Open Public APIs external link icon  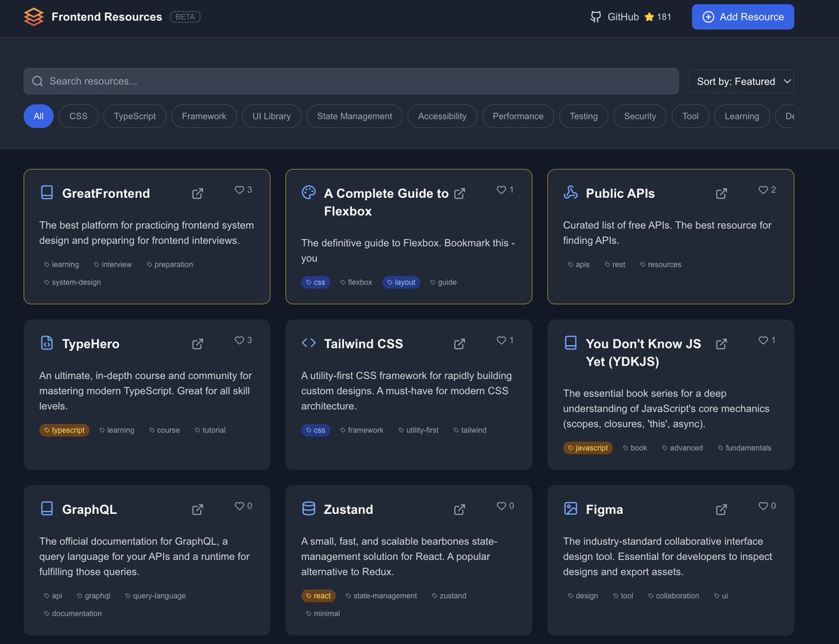(722, 194)
